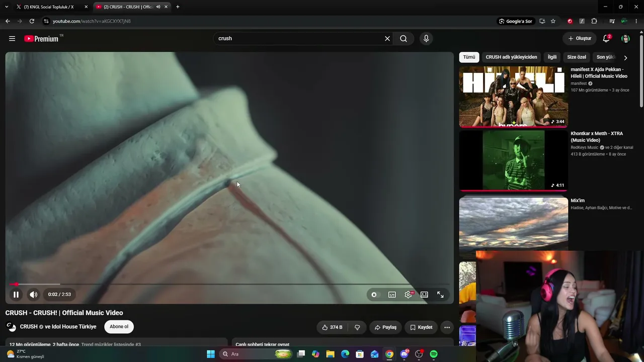Screen dimensions: 644x362
Task: Open Microsoft Edge from the taskbar
Action: [x=345, y=354]
